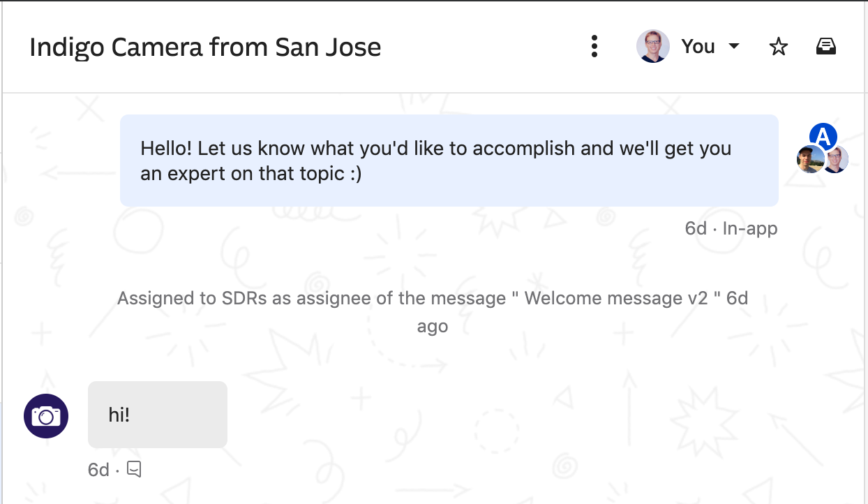Click the "Indigo Camera from San Jose" title
The width and height of the screenshot is (868, 504).
click(205, 47)
